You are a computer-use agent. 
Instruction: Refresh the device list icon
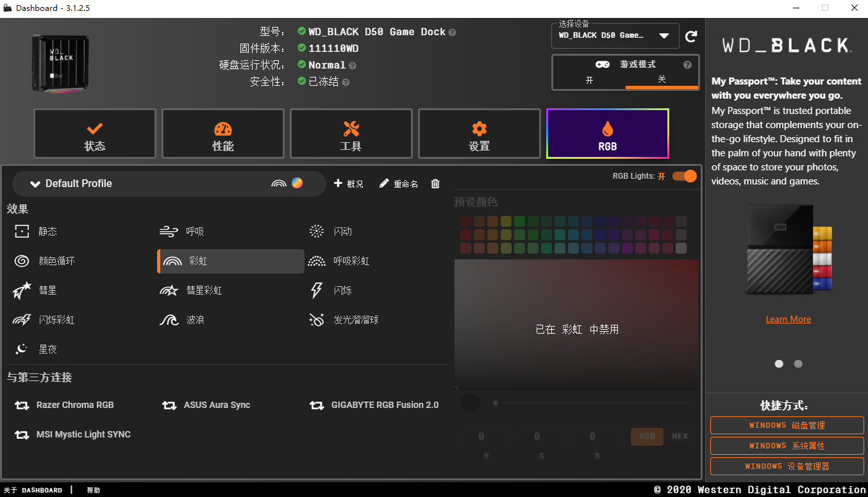tap(691, 37)
